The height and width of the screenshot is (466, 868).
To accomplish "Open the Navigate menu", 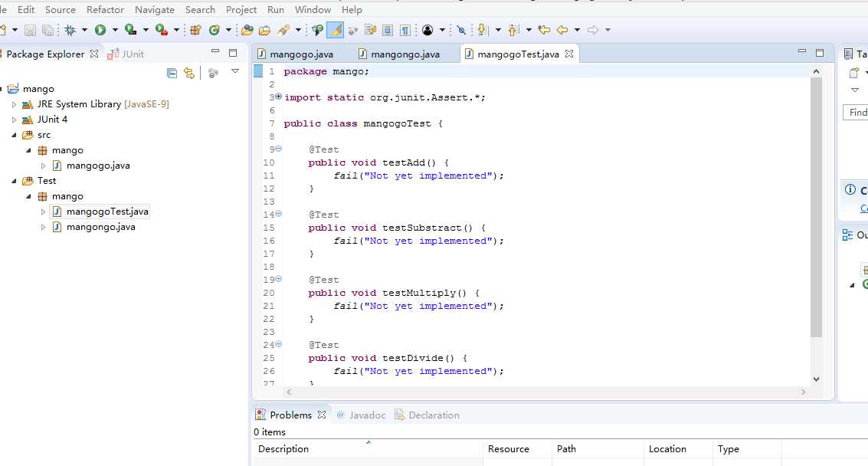I will coord(155,10).
